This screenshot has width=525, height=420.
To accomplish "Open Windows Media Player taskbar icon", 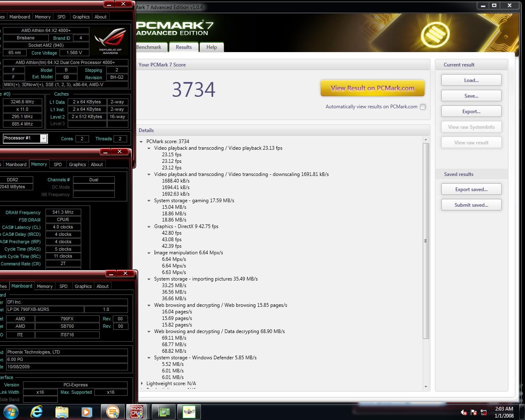I will click(87, 411).
